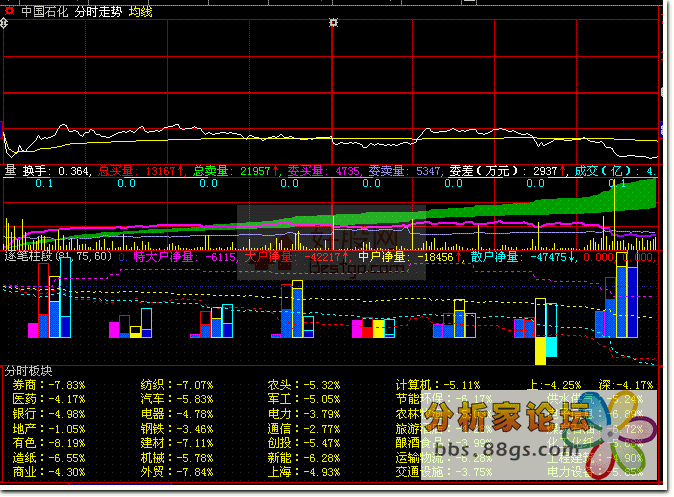Select the 电力: -3.79% sector entry
The height and width of the screenshot is (497, 674).
[304, 414]
